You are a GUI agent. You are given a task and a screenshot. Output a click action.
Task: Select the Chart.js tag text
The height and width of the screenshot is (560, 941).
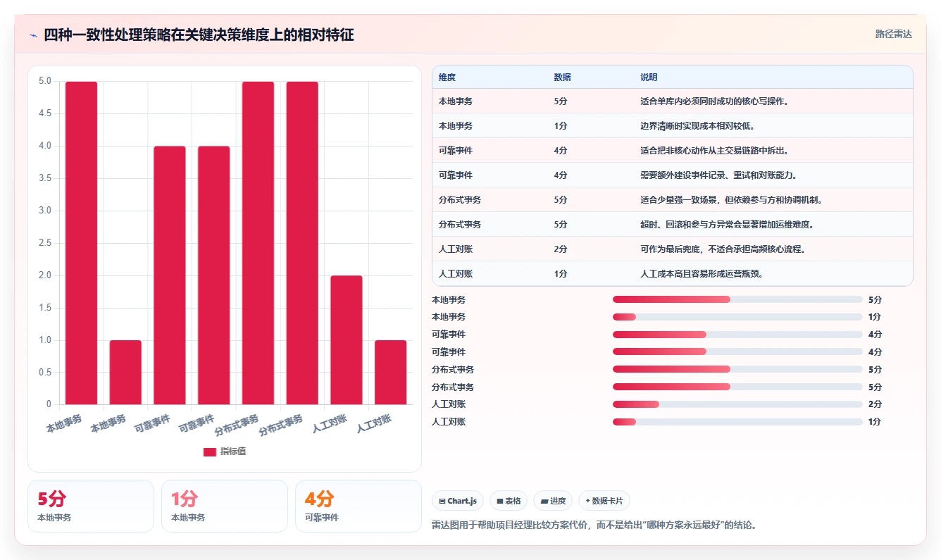[x=462, y=502]
